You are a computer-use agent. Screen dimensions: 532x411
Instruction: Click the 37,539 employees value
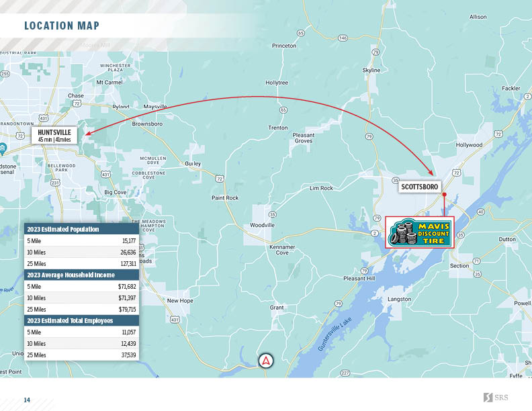[128, 355]
